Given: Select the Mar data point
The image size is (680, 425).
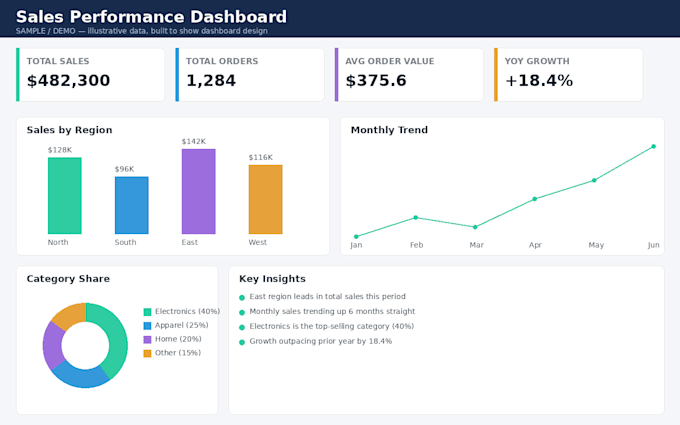Looking at the screenshot, I should tap(475, 227).
